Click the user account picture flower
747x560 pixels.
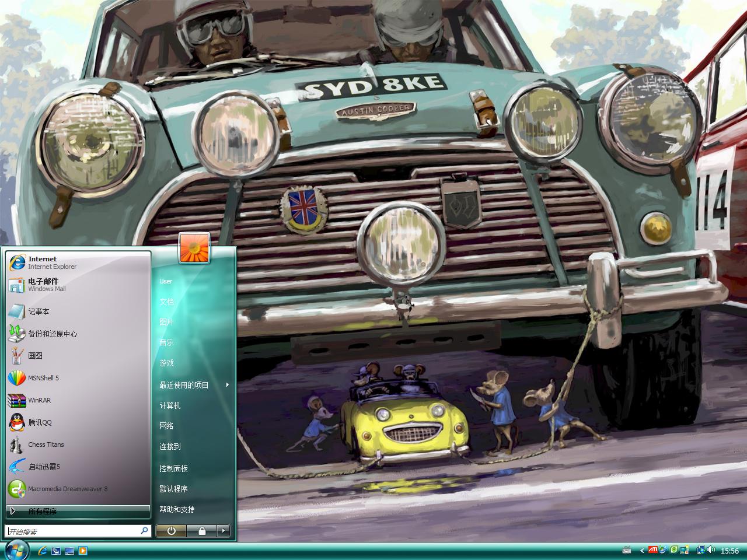point(194,248)
